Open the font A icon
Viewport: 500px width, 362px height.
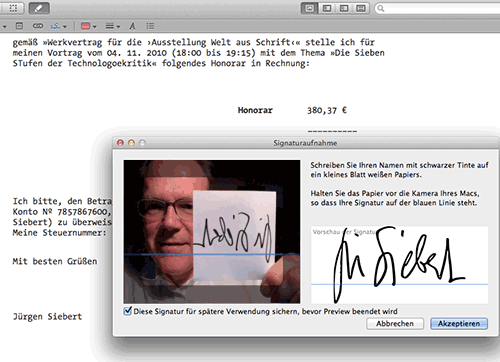tap(132, 26)
